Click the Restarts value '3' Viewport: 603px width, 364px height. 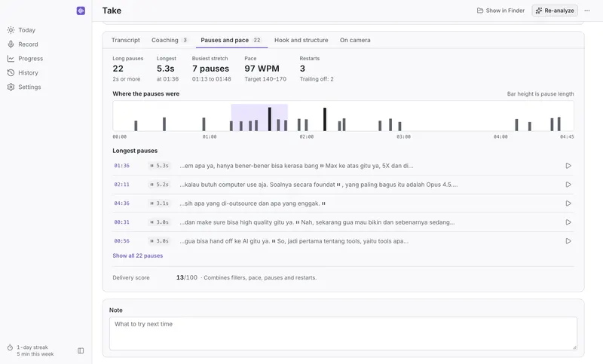click(302, 69)
